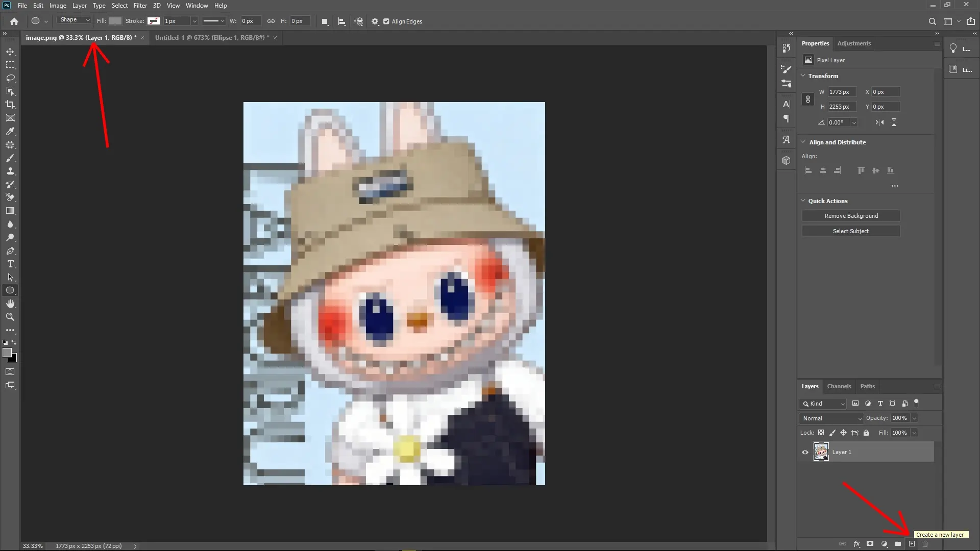Collapse the Transform section in Properties
Viewport: 980px width, 551px height.
(804, 76)
